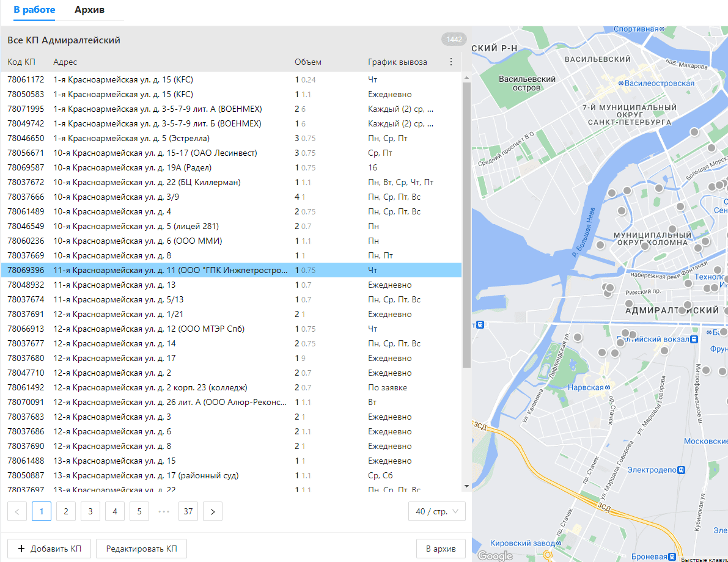The height and width of the screenshot is (562, 728).
Task: Click the Редактировать КП button
Action: (141, 549)
